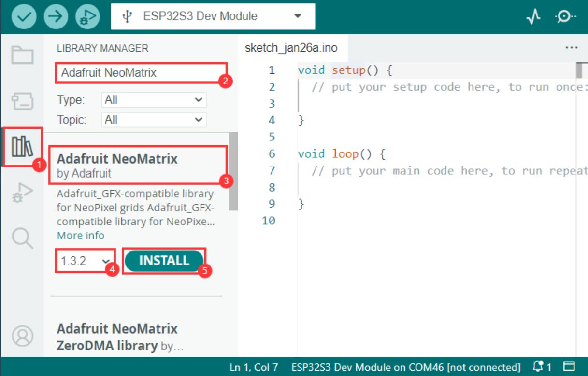Switch to the sketch_jan26a.ino tab
The image size is (588, 376).
[x=291, y=48]
